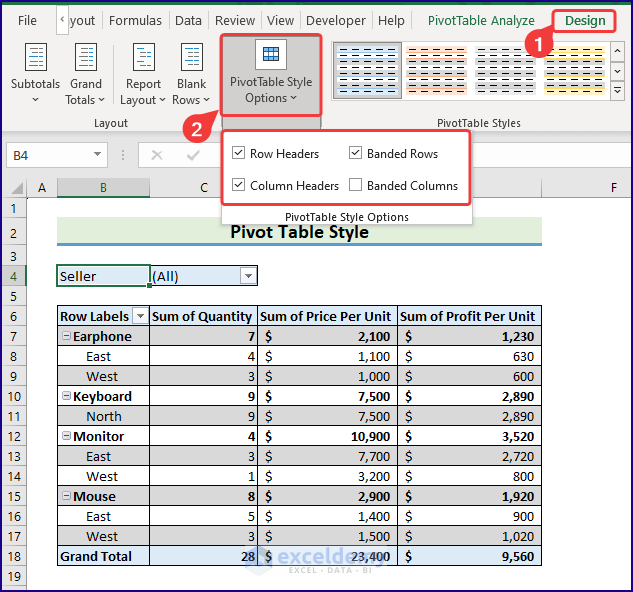Open the Report Layout menu
This screenshot has height=592, width=633.
tap(143, 74)
